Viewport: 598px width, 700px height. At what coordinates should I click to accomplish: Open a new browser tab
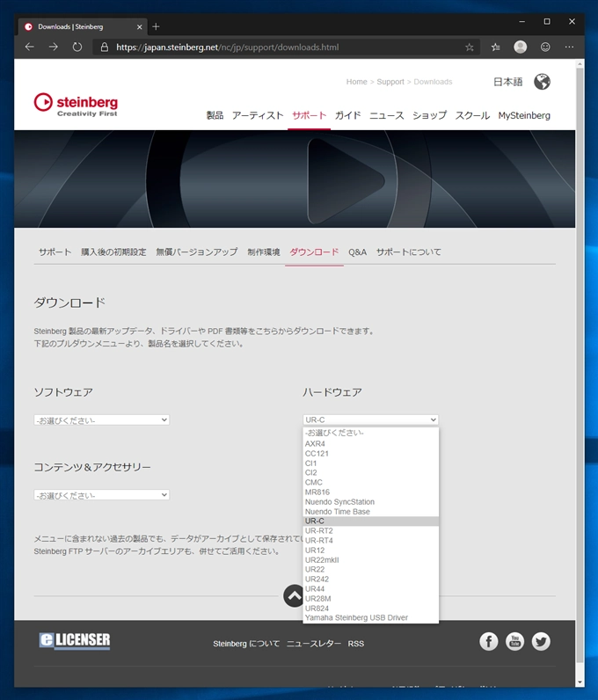(x=156, y=26)
